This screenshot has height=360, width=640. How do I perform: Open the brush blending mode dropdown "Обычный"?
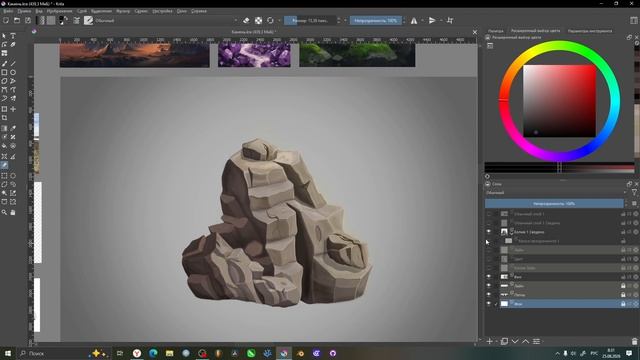(166, 20)
